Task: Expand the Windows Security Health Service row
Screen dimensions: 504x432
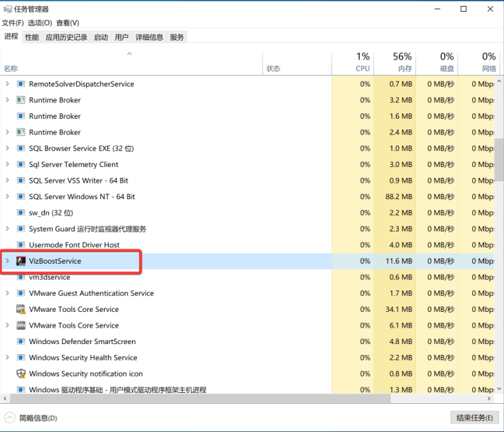Action: 7,358
